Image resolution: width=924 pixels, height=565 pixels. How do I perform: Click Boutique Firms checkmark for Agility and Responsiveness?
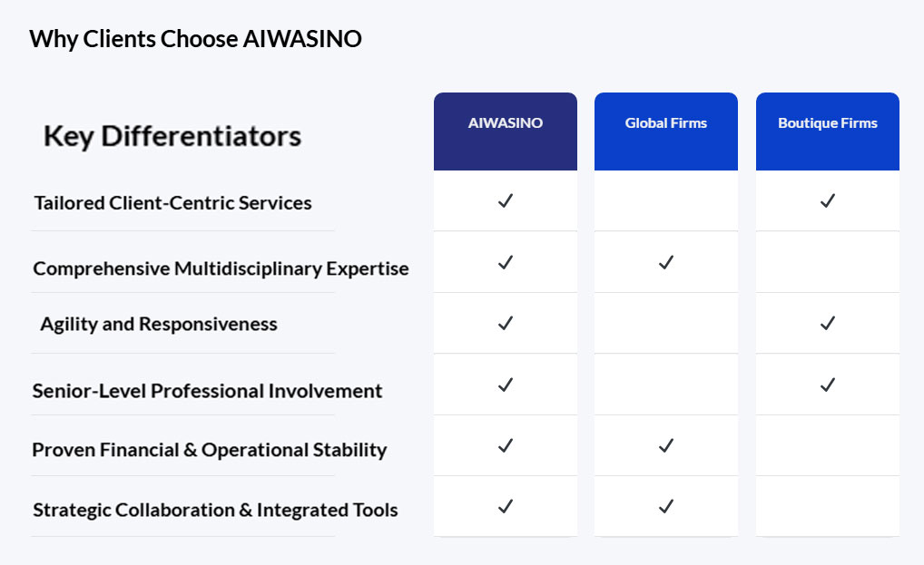(827, 323)
